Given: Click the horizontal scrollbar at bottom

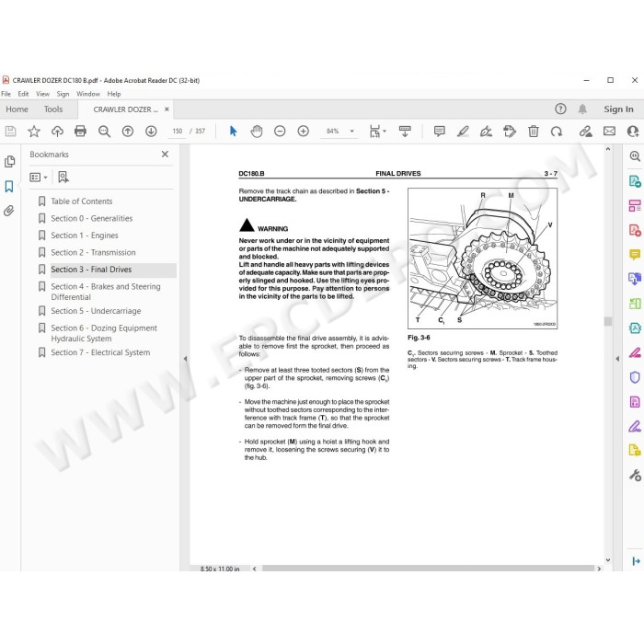Looking at the screenshot, I should pos(428,569).
